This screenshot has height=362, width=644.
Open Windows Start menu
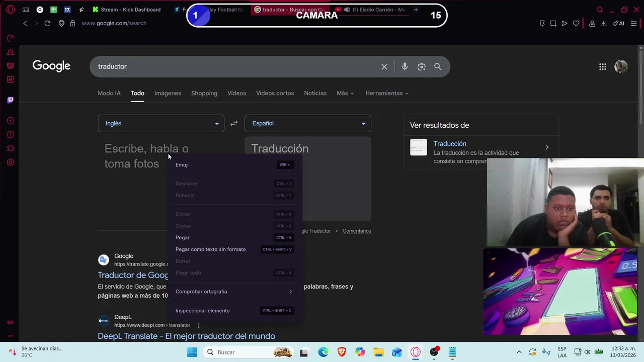192,352
